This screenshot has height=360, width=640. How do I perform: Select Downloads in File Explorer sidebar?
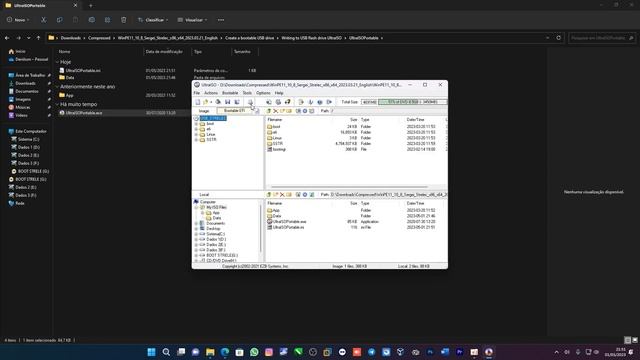pyautogui.click(x=25, y=83)
